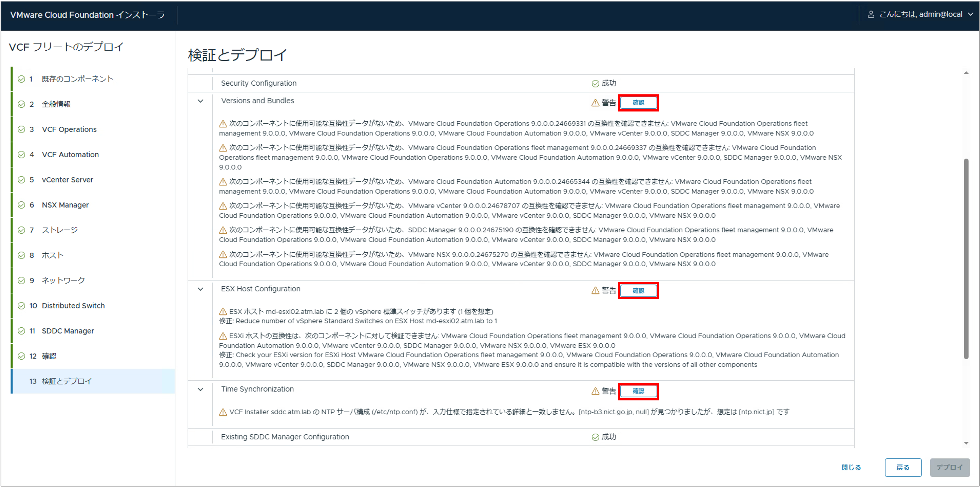Acknowledge the ESX Host Configuration warning

click(638, 291)
